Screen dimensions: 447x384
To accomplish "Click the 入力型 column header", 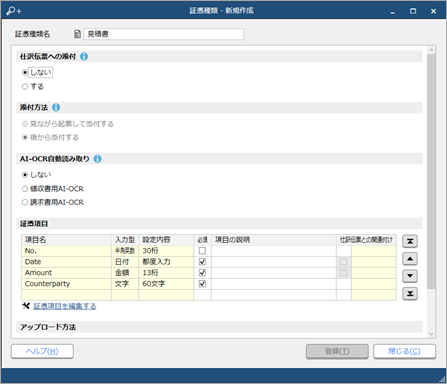I will tap(125, 240).
